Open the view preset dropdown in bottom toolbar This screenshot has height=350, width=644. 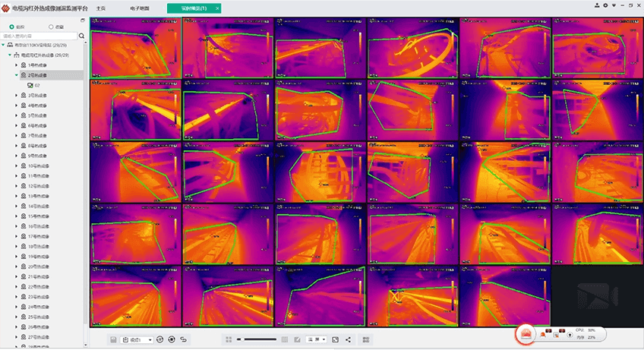click(137, 339)
